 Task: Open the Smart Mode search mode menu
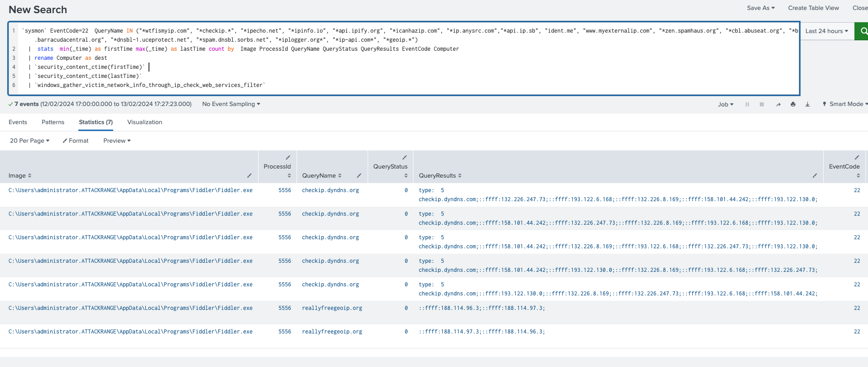point(845,104)
